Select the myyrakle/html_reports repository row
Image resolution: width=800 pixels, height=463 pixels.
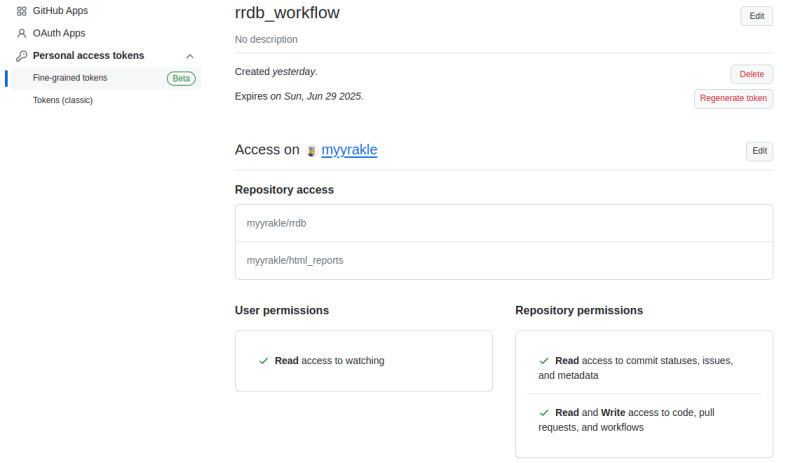504,260
